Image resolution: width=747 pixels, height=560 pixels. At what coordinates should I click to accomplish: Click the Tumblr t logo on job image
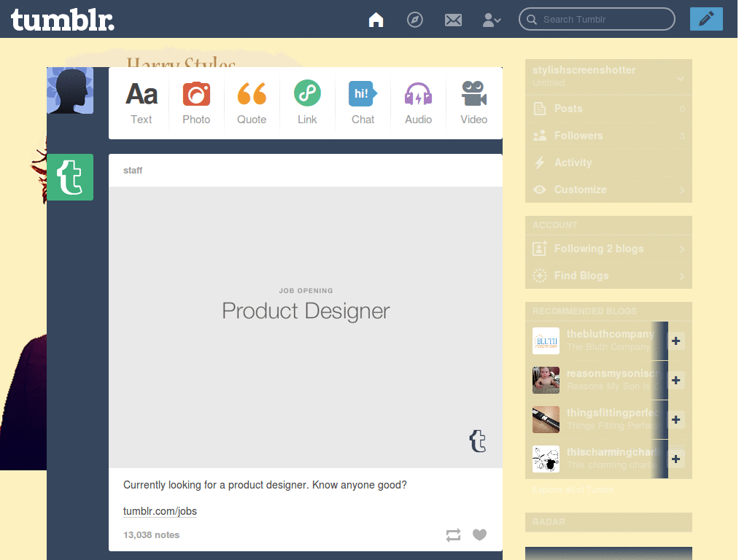(x=477, y=441)
